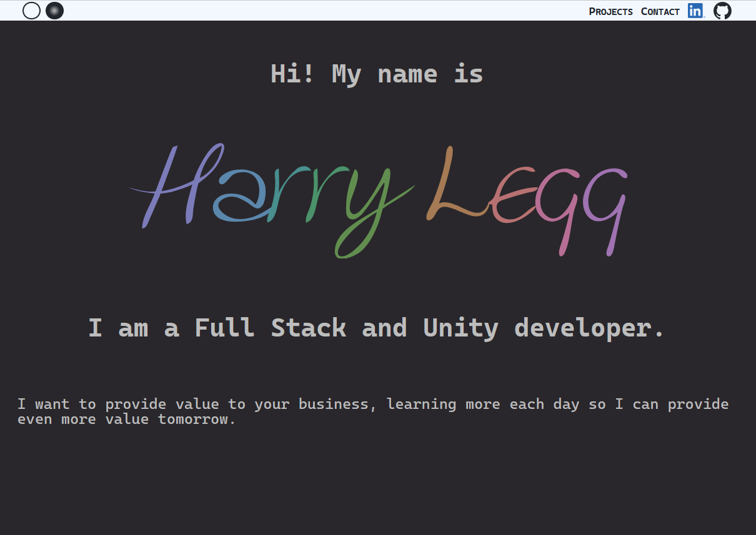Visit Harry's LinkedIn page via the LinkedIn icon
This screenshot has width=756, height=535.
695,11
